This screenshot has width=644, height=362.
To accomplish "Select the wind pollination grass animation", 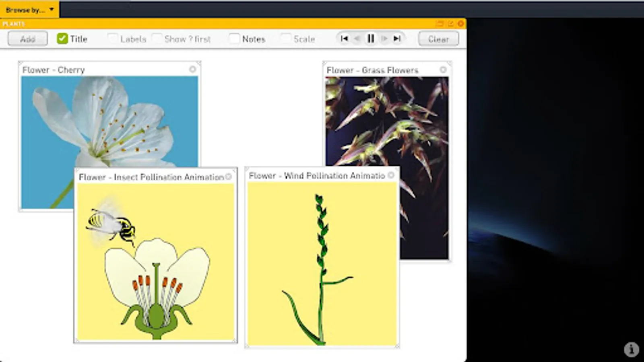I will tap(322, 263).
